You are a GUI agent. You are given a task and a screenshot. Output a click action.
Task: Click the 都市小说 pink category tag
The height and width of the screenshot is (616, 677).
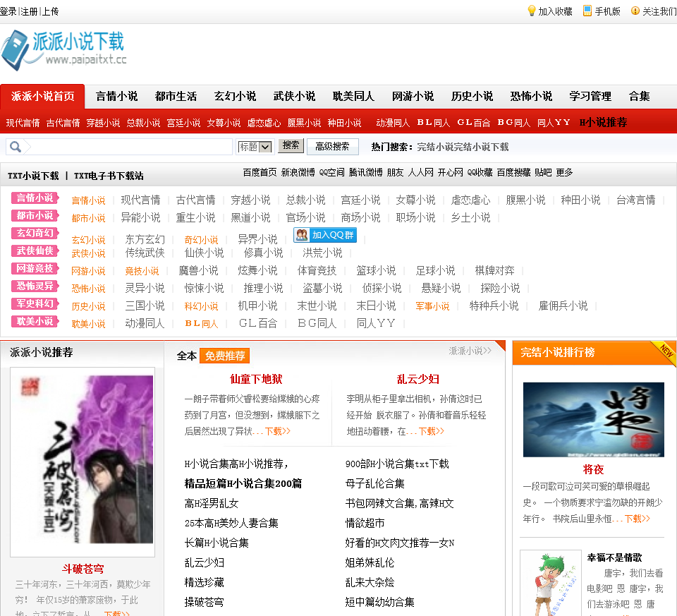[35, 215]
